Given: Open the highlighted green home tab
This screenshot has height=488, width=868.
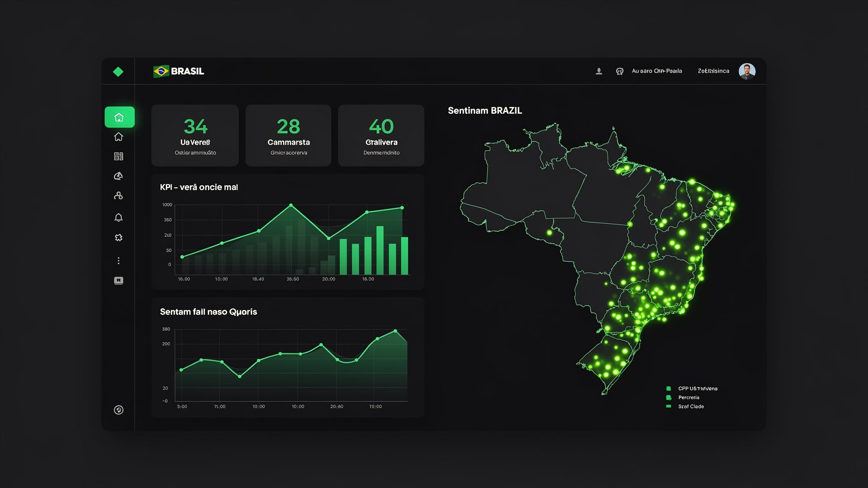Looking at the screenshot, I should click(x=119, y=117).
